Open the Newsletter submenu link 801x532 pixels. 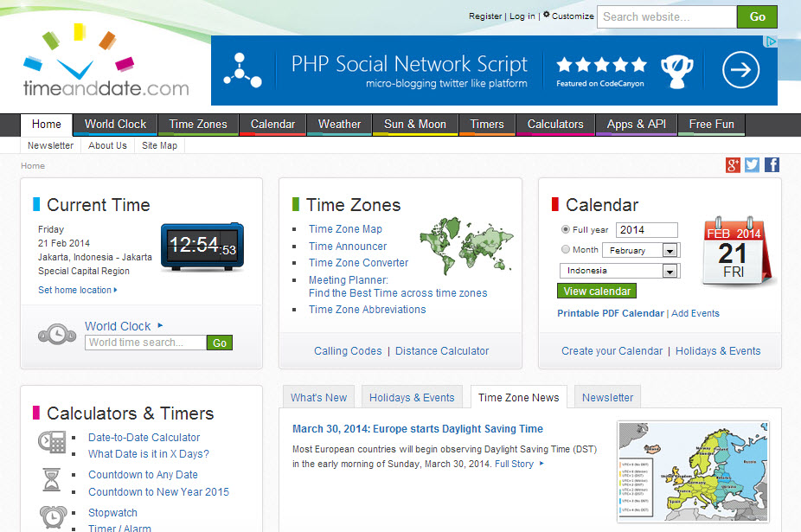(50, 145)
